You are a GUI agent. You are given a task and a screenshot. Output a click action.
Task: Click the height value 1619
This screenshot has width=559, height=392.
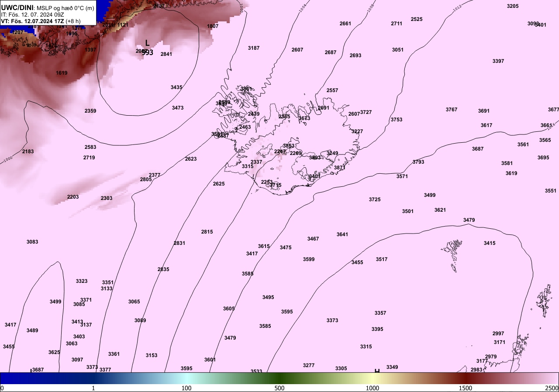point(62,73)
